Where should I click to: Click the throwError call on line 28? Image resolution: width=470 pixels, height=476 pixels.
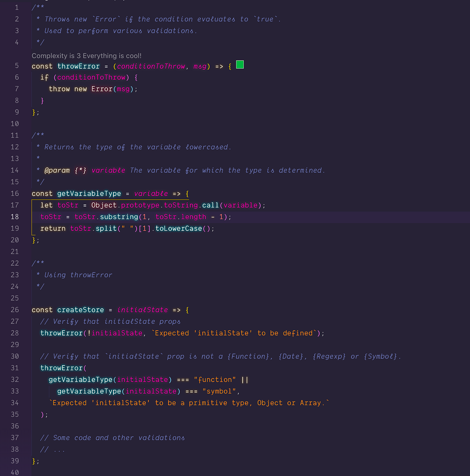coord(62,333)
